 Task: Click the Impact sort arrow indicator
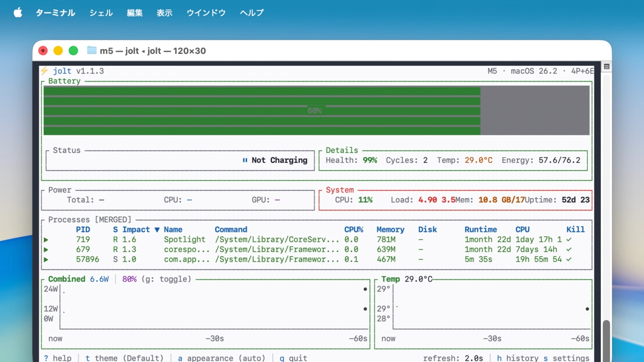click(x=157, y=230)
